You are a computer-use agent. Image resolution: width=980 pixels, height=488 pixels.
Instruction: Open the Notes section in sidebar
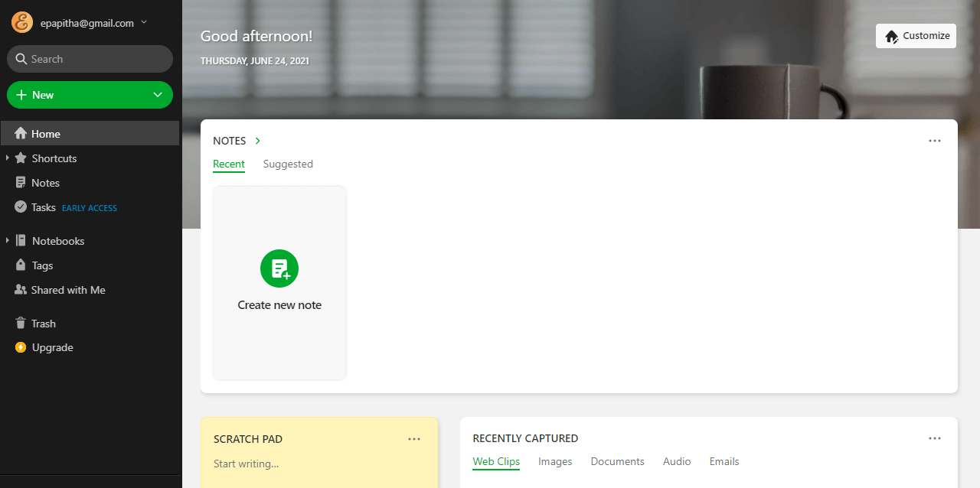(44, 182)
